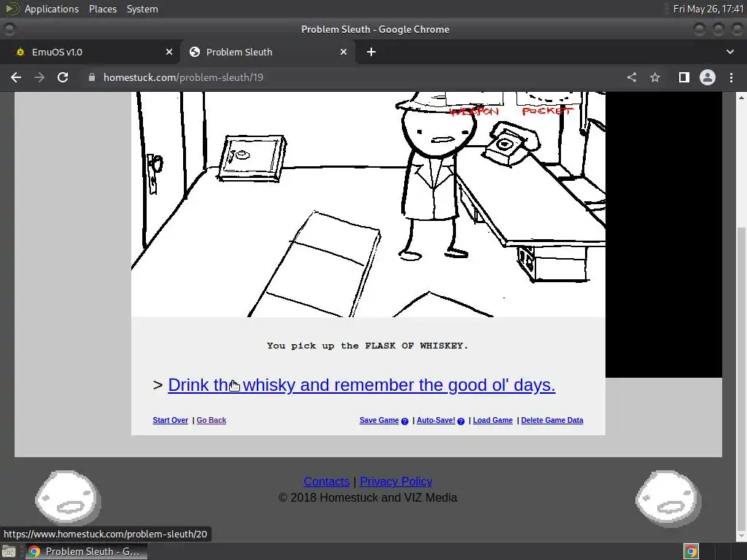Click the comic panel image
Viewport: 747px width, 560px height.
coord(368,205)
